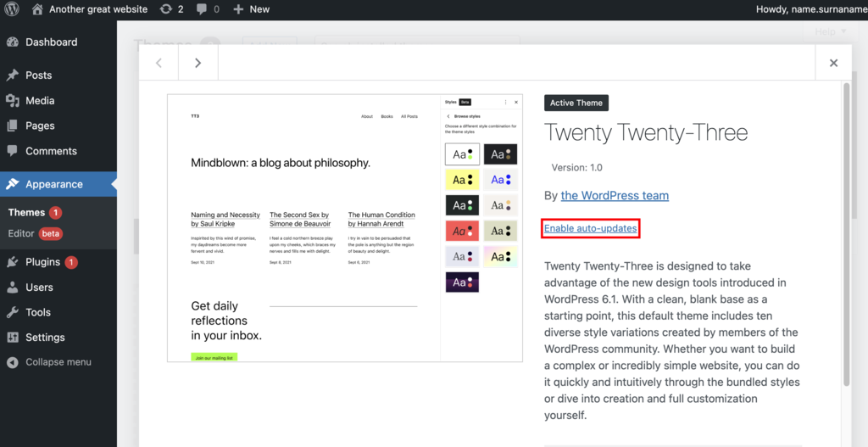Show the previous theme with left chevron
This screenshot has height=447, width=868.
click(159, 63)
